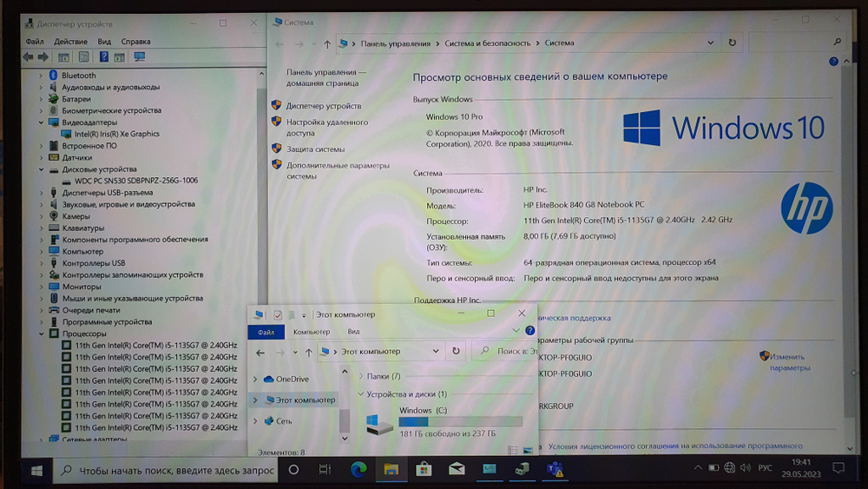Click taskbar search box

point(166,471)
